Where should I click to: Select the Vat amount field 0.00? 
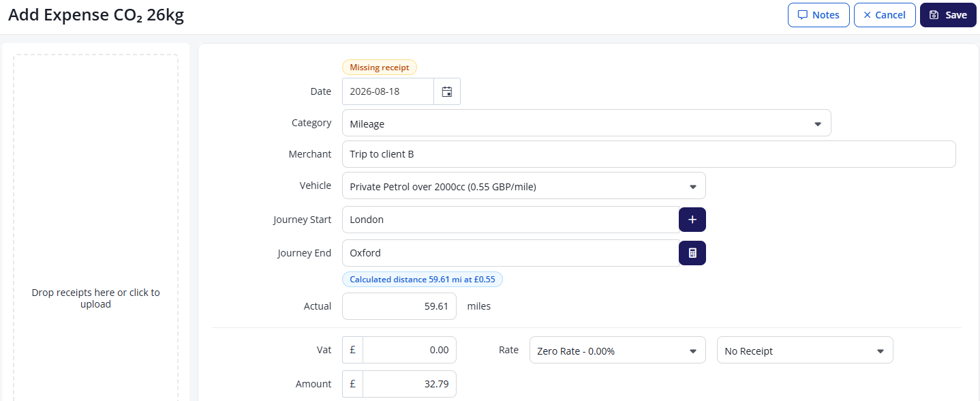coord(410,350)
